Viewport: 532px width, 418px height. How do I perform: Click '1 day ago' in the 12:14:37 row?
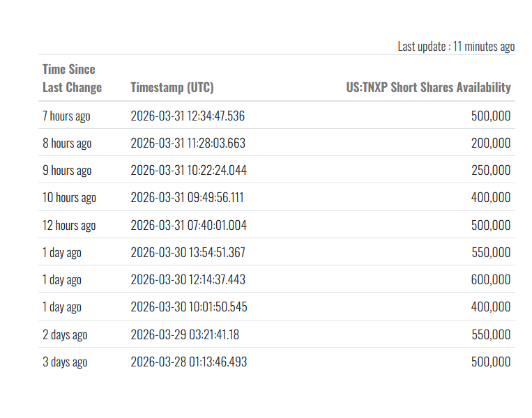(62, 279)
